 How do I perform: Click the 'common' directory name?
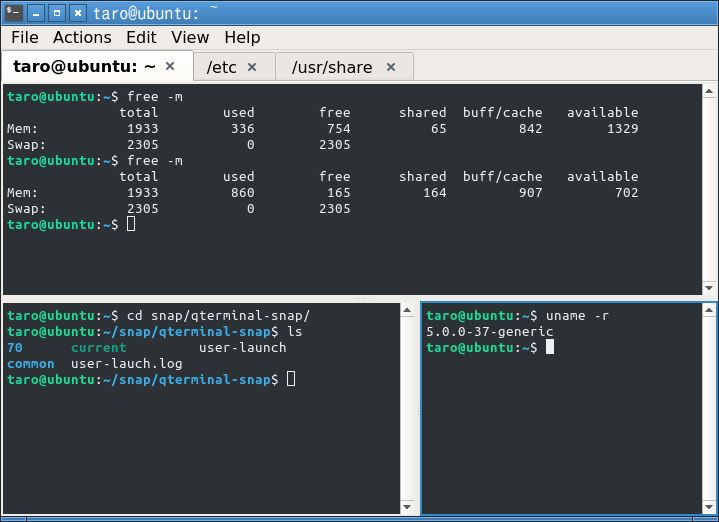(31, 364)
